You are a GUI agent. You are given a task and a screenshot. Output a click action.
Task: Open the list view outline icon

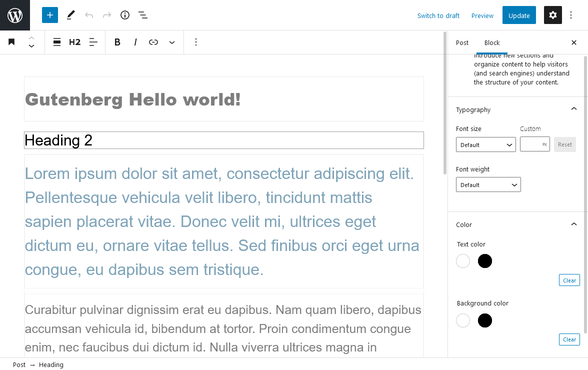[143, 15]
